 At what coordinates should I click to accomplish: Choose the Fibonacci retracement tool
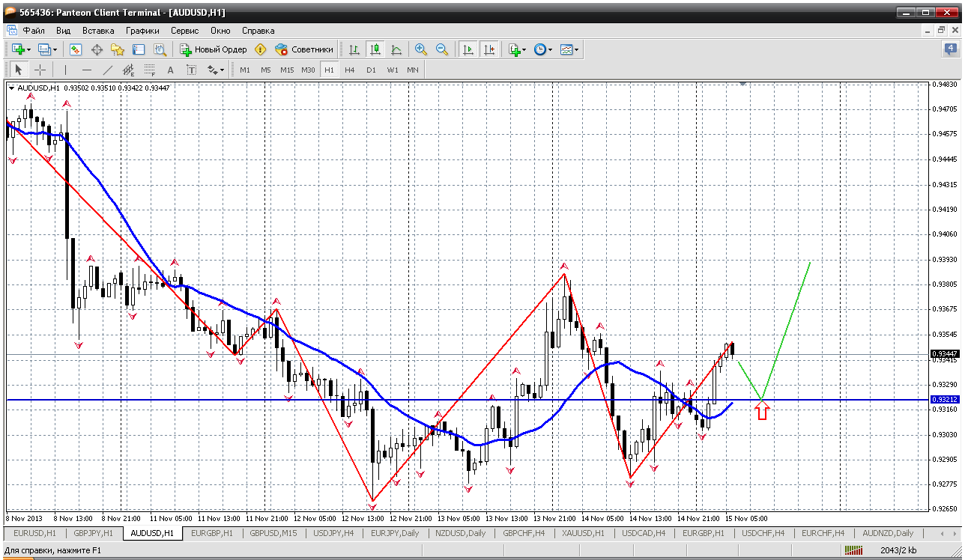149,70
